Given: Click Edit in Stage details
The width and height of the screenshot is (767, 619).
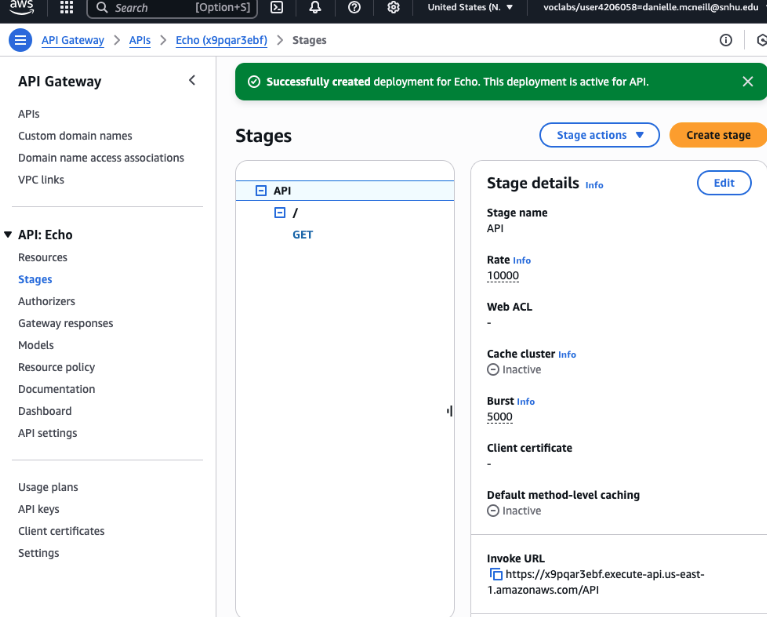Looking at the screenshot, I should (724, 183).
